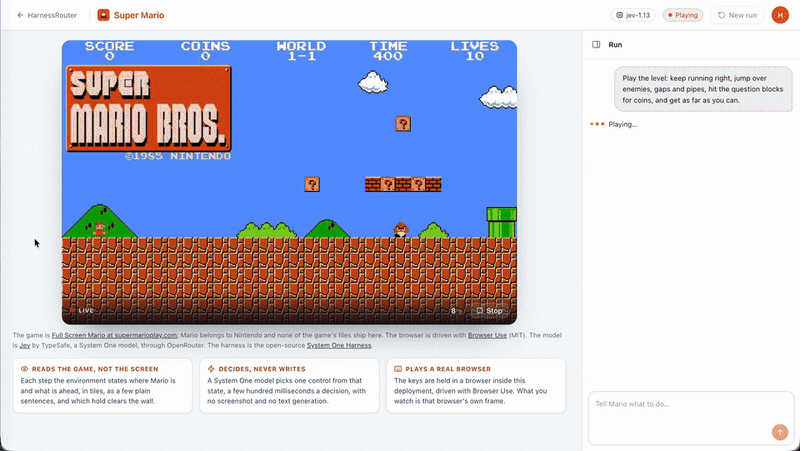Click the send arrow button
The image size is (800, 451).
coord(780,432)
